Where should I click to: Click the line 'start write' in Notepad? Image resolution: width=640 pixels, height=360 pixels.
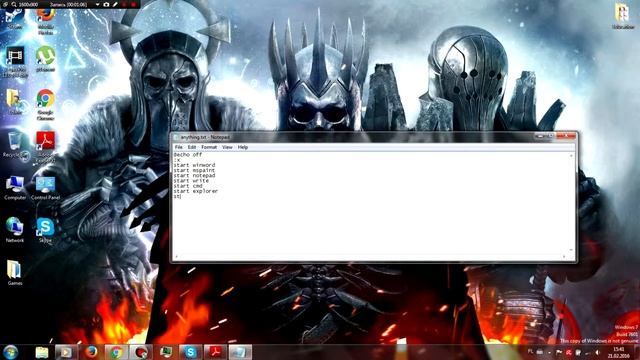[191, 180]
